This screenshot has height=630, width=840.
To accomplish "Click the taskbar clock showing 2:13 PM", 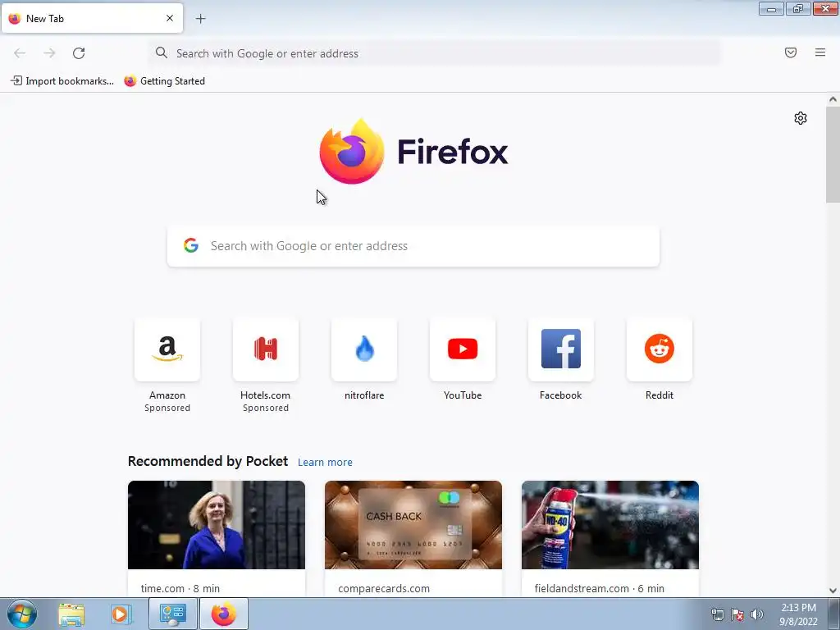I will pos(798,614).
